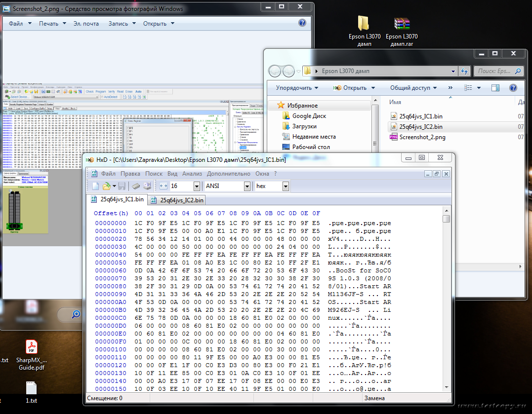Open Help in the photo viewer
The width and height of the screenshot is (532, 414).
point(302,23)
